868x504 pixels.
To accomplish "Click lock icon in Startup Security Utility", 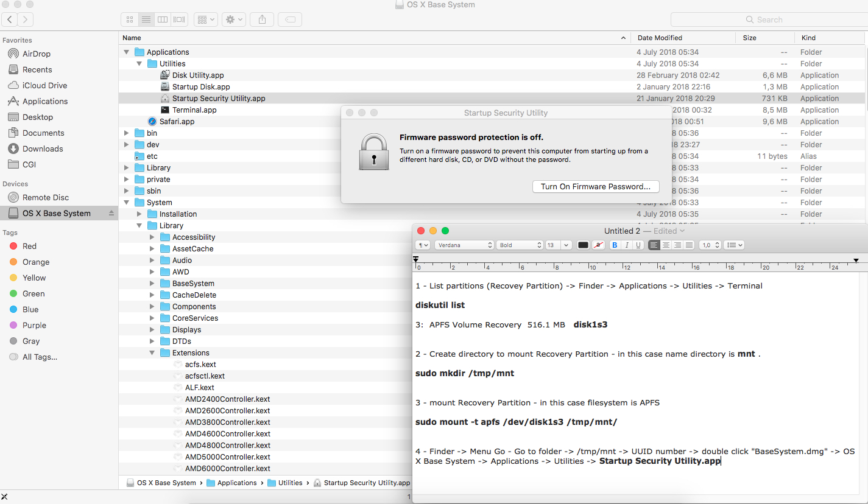I will (374, 152).
